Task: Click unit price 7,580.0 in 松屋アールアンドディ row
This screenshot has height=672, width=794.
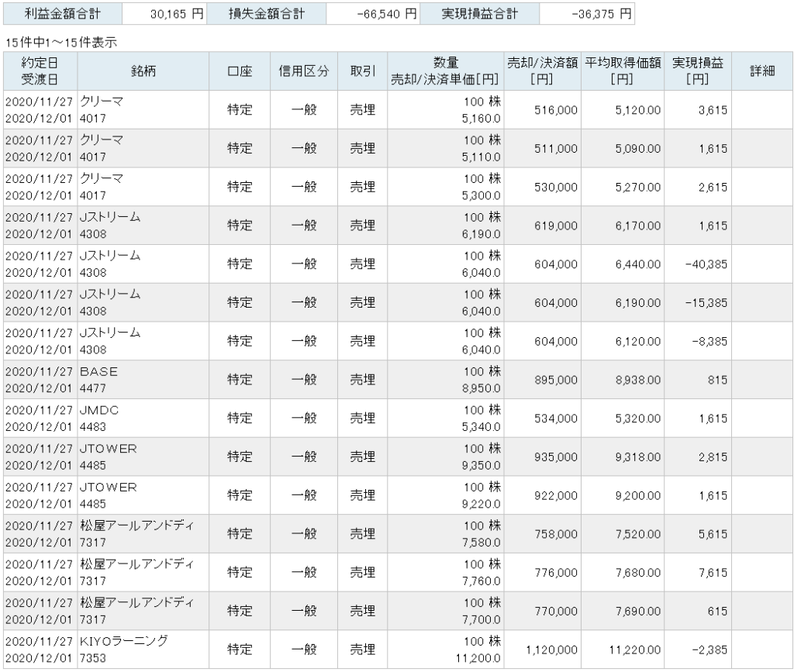Action: [481, 543]
